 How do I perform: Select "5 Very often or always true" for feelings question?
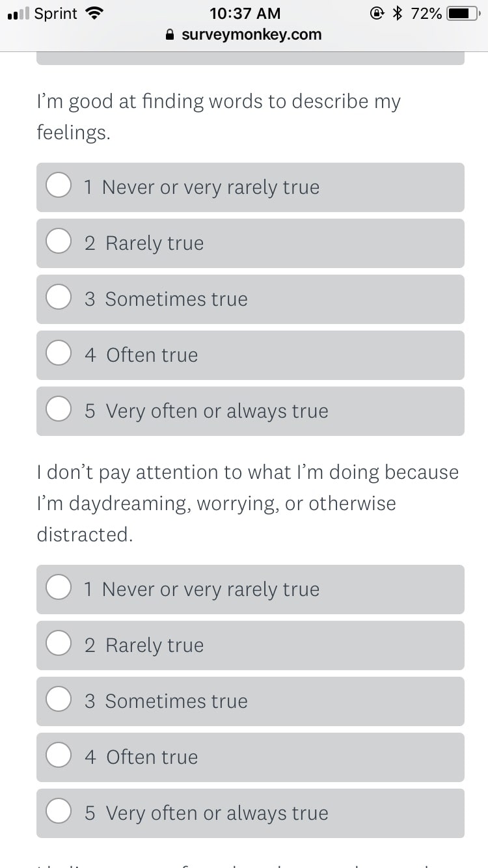[59, 411]
